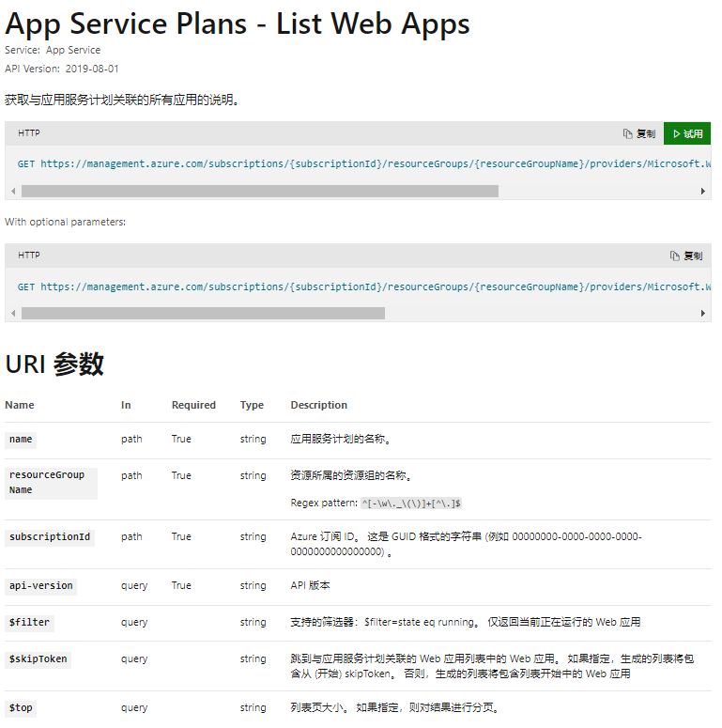Click the 'API Version: 2019-08-01' text
The height and width of the screenshot is (728, 722).
click(62, 69)
